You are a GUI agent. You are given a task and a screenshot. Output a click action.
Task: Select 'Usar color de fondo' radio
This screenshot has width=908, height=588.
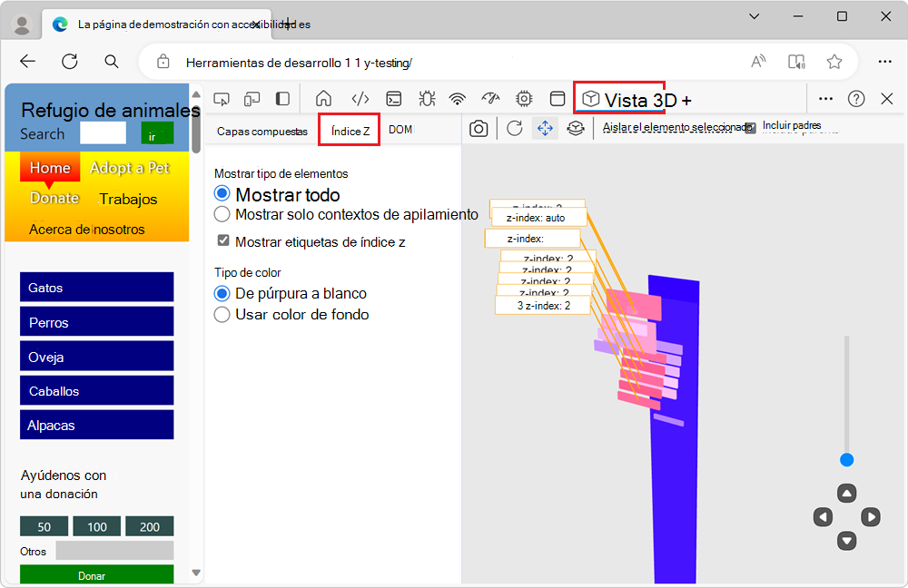coord(222,315)
